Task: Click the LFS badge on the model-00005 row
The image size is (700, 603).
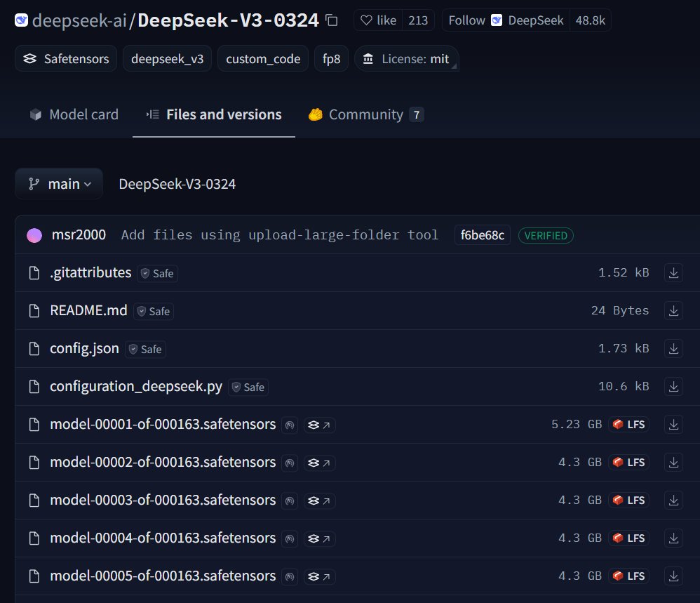Action: tap(628, 576)
